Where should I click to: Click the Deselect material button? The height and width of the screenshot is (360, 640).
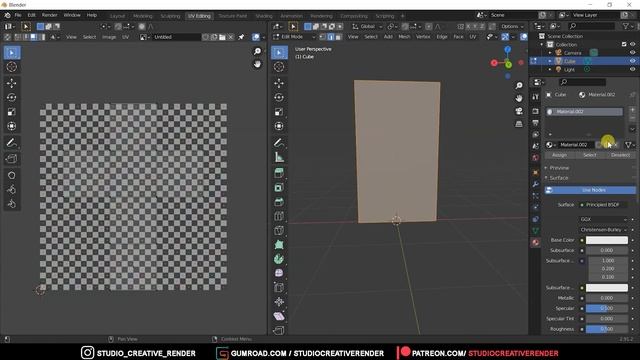(x=620, y=155)
